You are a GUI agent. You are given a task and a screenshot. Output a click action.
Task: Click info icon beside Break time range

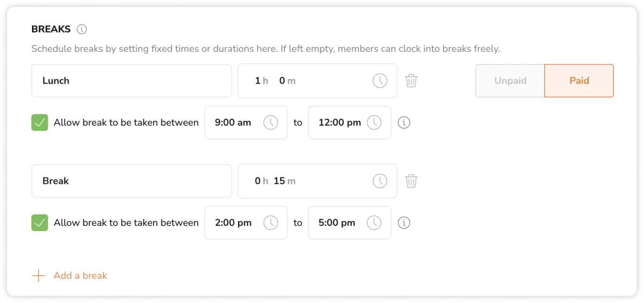(404, 223)
